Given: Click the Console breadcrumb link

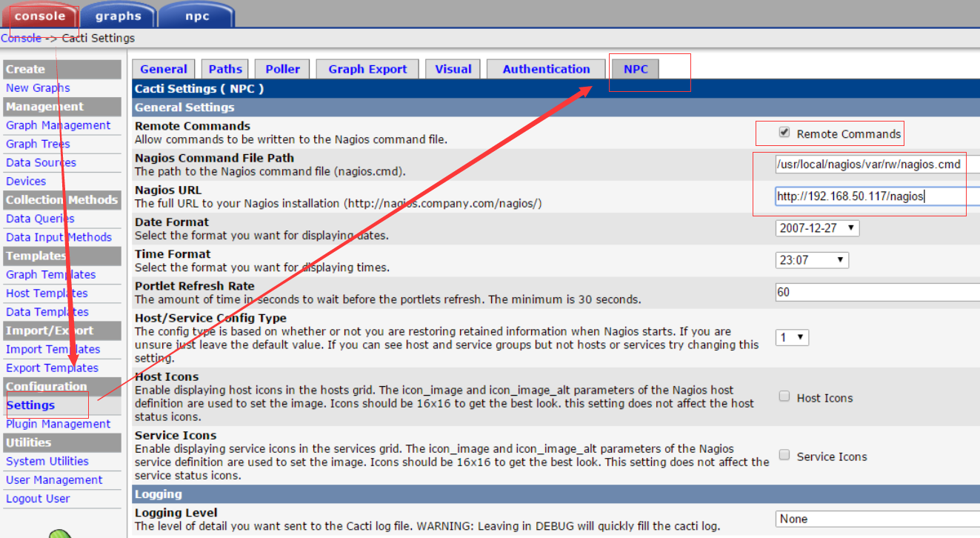Looking at the screenshot, I should click(x=21, y=38).
